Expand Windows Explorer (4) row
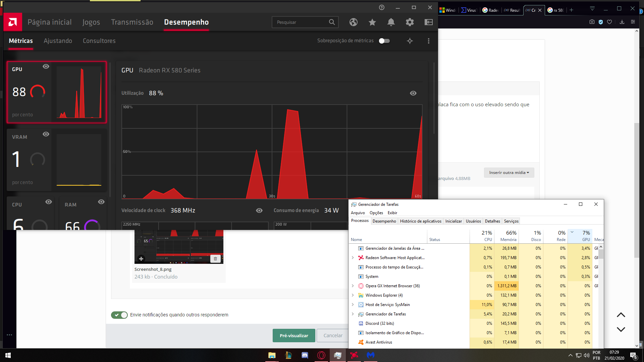The width and height of the screenshot is (644, 362). click(x=353, y=295)
